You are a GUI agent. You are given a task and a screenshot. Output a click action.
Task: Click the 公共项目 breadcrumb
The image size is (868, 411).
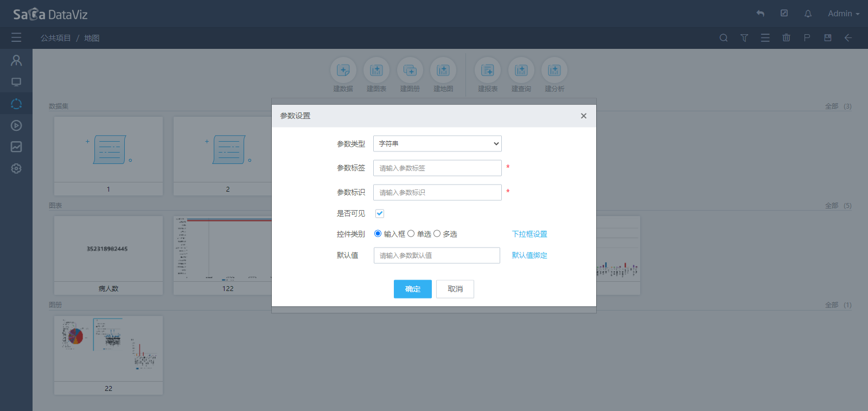(56, 38)
